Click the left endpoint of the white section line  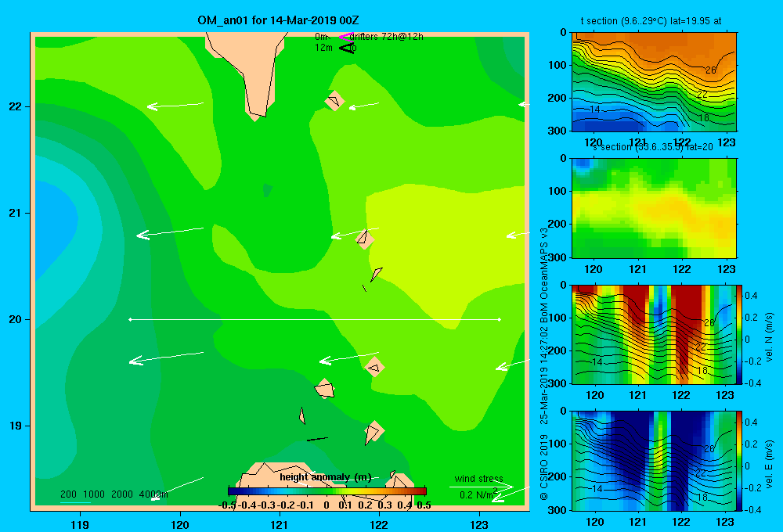click(130, 319)
